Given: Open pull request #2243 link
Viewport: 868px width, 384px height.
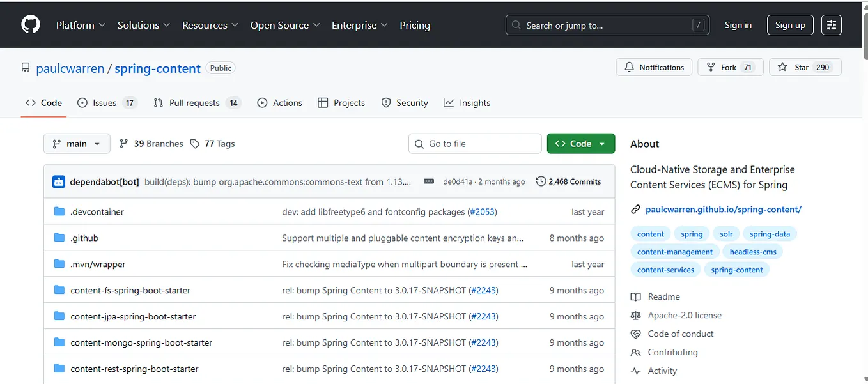Looking at the screenshot, I should coord(484,290).
